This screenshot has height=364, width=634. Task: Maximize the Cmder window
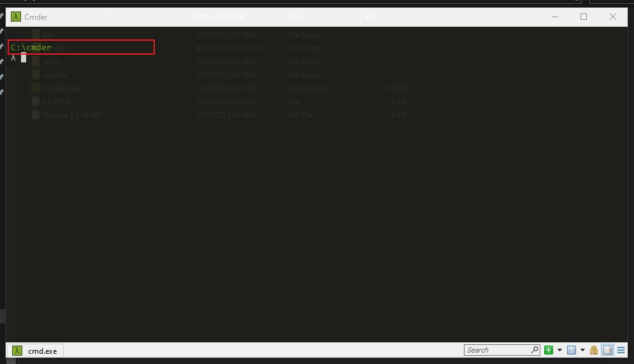point(584,17)
